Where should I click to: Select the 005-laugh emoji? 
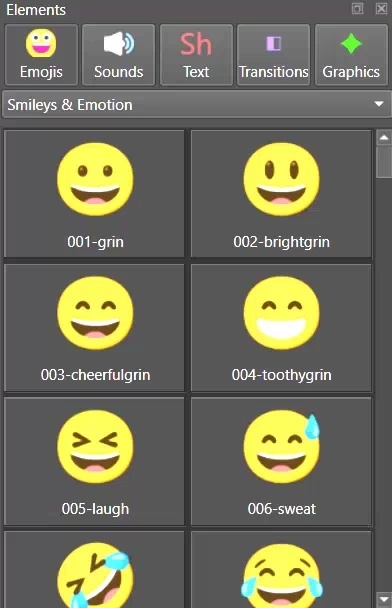click(94, 461)
